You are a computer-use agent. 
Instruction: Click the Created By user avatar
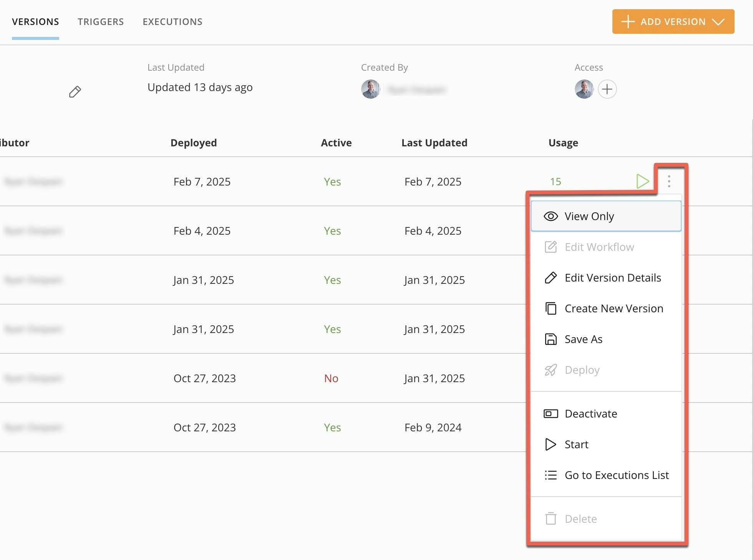click(x=370, y=89)
